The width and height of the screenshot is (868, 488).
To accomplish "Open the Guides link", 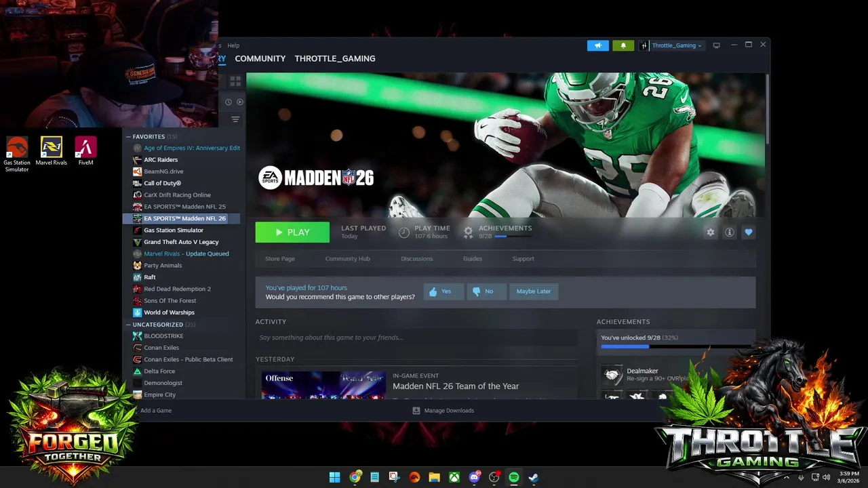I will pyautogui.click(x=473, y=259).
